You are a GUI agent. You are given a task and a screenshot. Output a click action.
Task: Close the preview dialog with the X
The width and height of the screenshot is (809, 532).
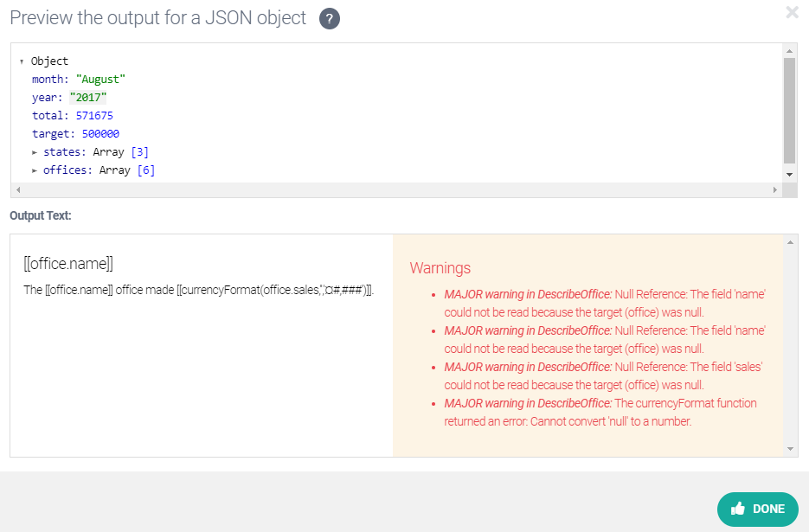[792, 12]
